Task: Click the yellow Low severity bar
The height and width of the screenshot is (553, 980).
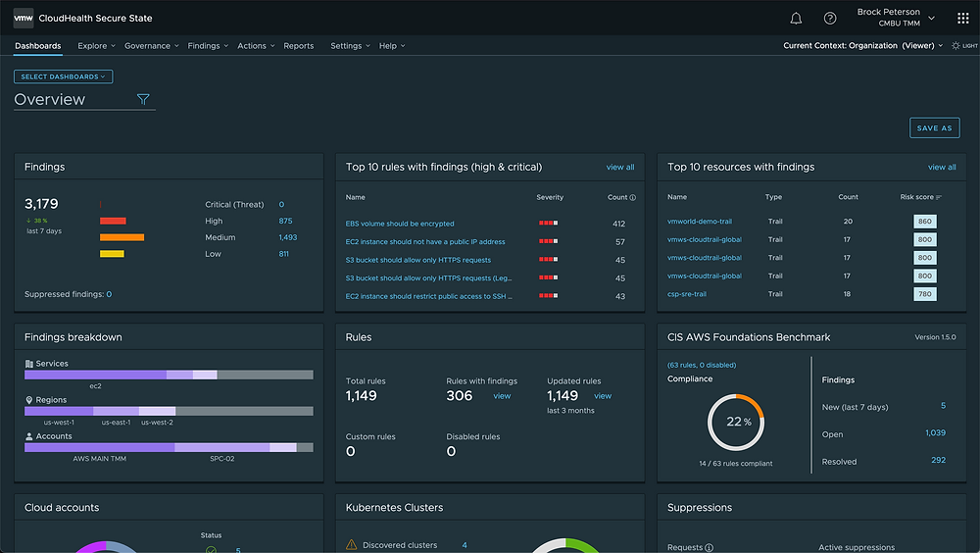Action: [x=112, y=253]
